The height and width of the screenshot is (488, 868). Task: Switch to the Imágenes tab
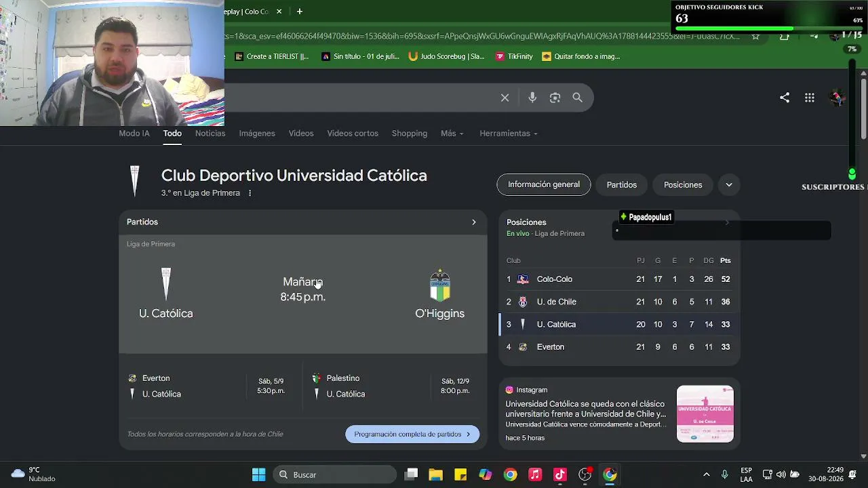point(257,134)
